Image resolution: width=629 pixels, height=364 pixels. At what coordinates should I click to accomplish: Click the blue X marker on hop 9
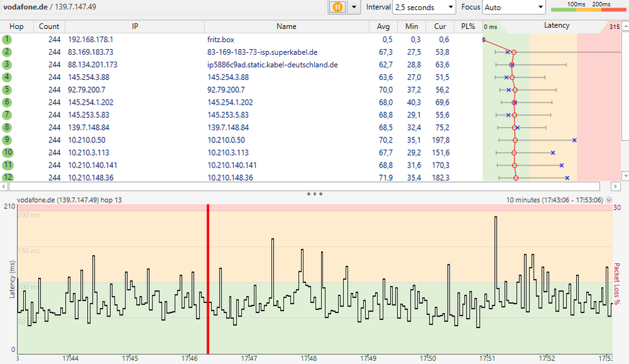pyautogui.click(x=574, y=140)
